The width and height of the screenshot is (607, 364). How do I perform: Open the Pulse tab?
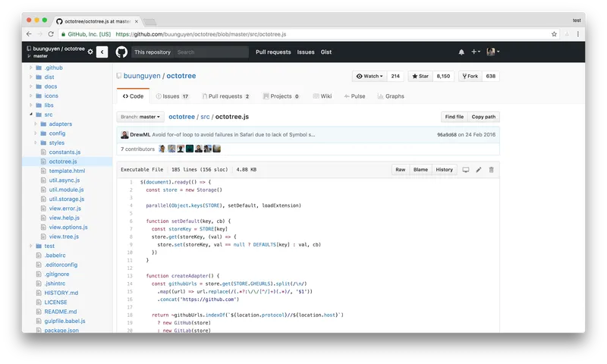tap(354, 96)
